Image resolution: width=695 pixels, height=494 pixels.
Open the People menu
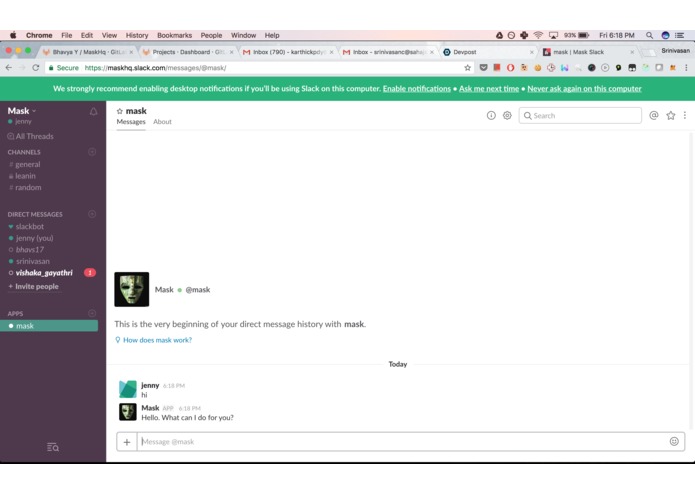pyautogui.click(x=211, y=35)
